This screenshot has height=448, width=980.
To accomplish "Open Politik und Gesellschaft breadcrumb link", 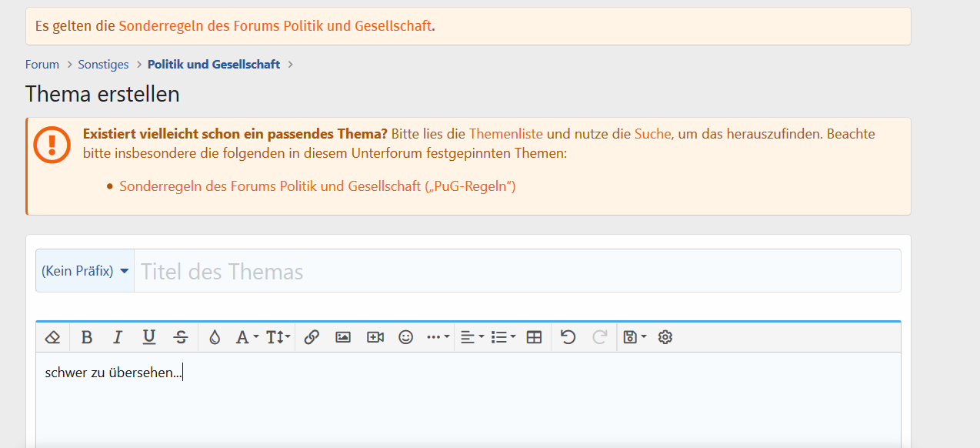I will coord(214,65).
